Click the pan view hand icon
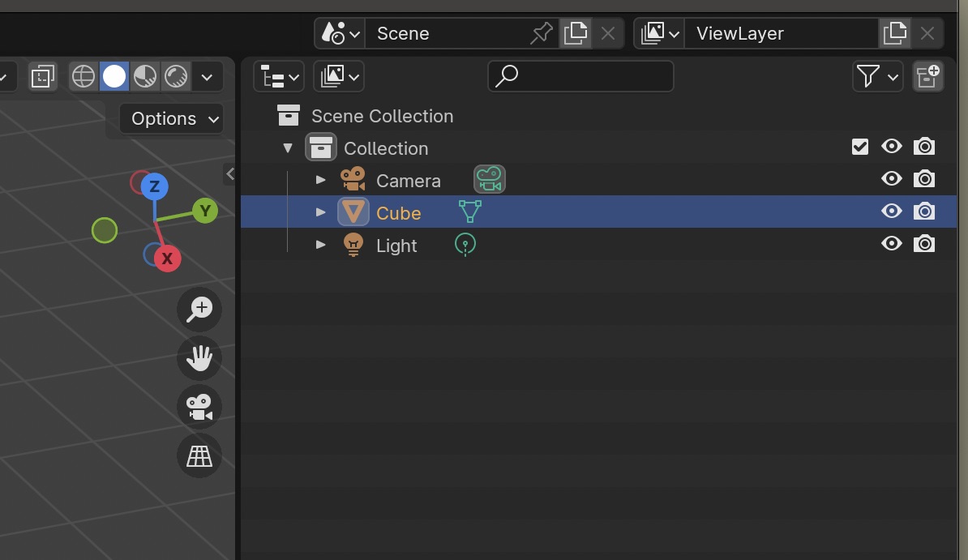This screenshot has height=560, width=968. tap(199, 358)
